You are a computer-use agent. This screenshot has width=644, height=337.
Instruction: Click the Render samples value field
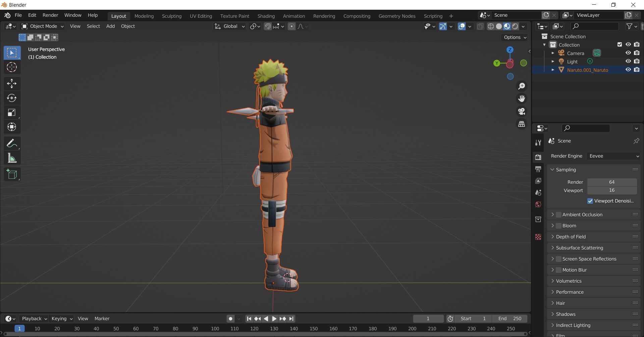tap(612, 182)
